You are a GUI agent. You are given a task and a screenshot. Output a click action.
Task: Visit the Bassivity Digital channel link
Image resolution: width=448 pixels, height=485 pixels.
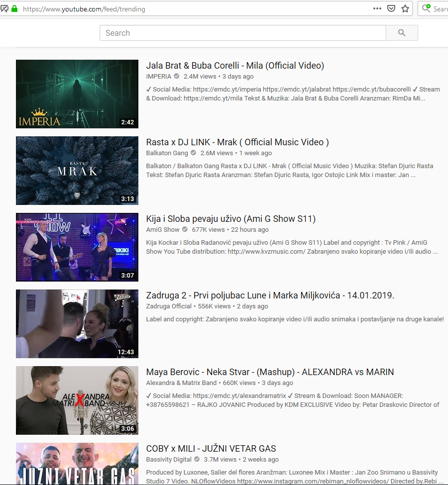pos(169,460)
